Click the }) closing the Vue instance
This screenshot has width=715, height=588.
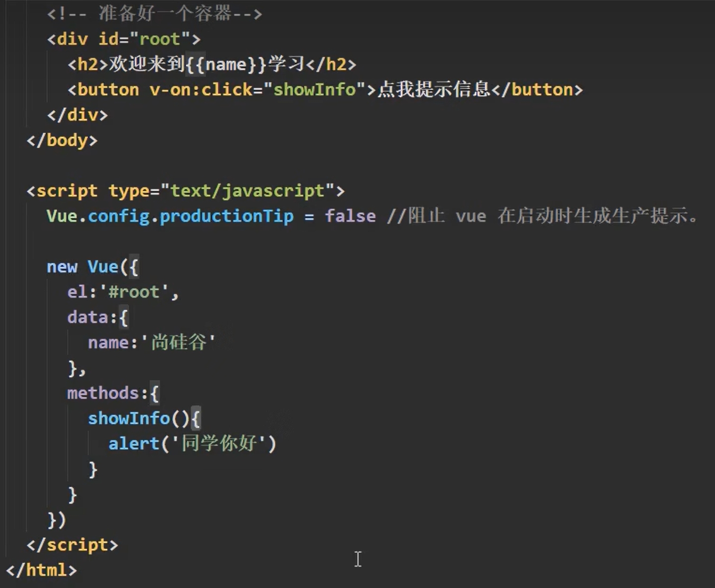57,520
